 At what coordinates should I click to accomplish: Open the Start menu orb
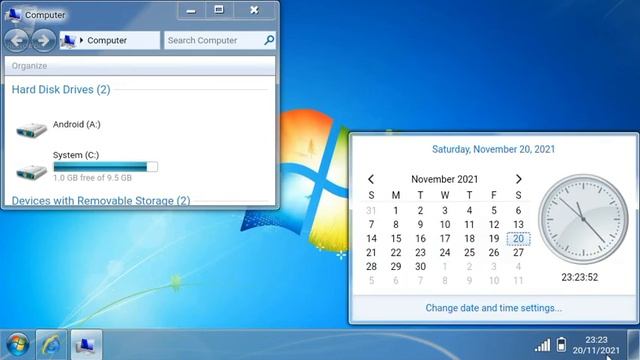coord(17,344)
